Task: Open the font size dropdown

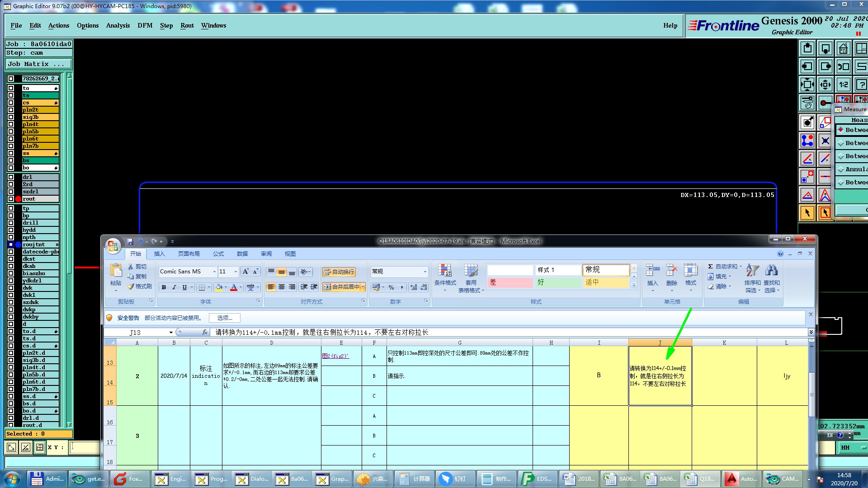Action: (x=236, y=272)
